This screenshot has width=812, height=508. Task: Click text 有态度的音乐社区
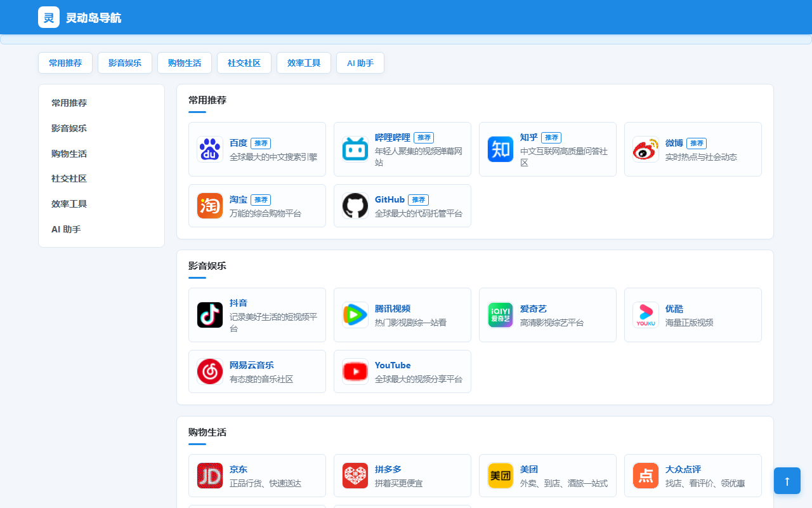pos(261,379)
